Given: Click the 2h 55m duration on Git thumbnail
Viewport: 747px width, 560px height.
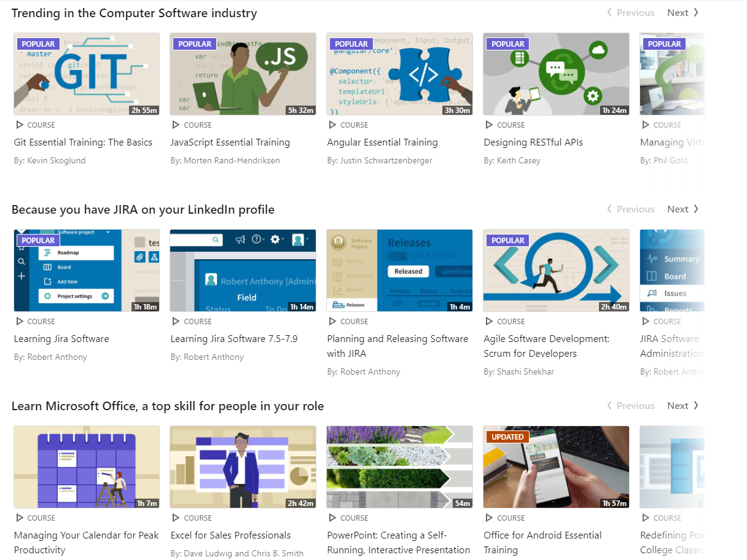Looking at the screenshot, I should pos(144,111).
